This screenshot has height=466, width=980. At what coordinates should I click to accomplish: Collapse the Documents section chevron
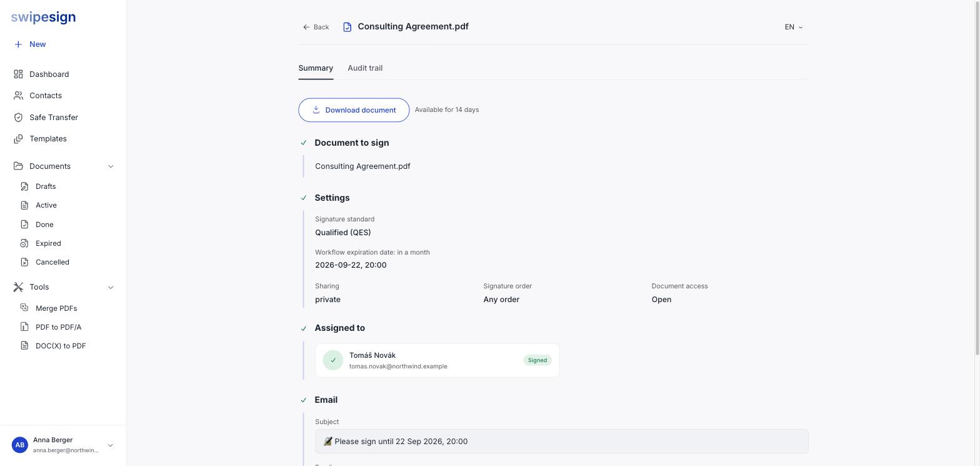(x=111, y=166)
